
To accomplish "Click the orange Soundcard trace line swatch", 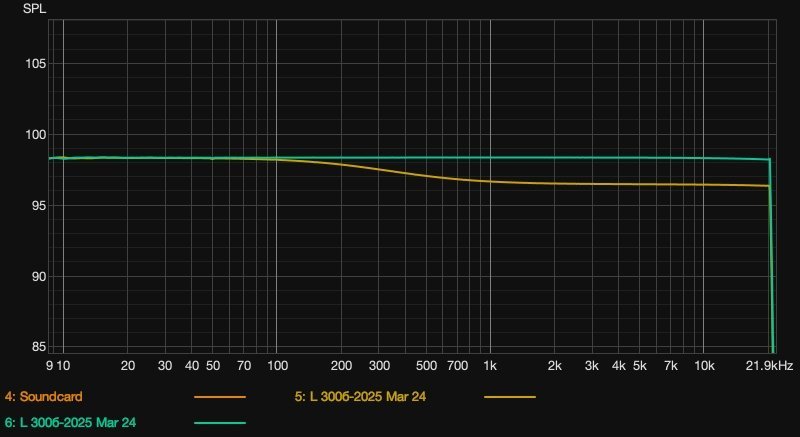I will [x=220, y=397].
